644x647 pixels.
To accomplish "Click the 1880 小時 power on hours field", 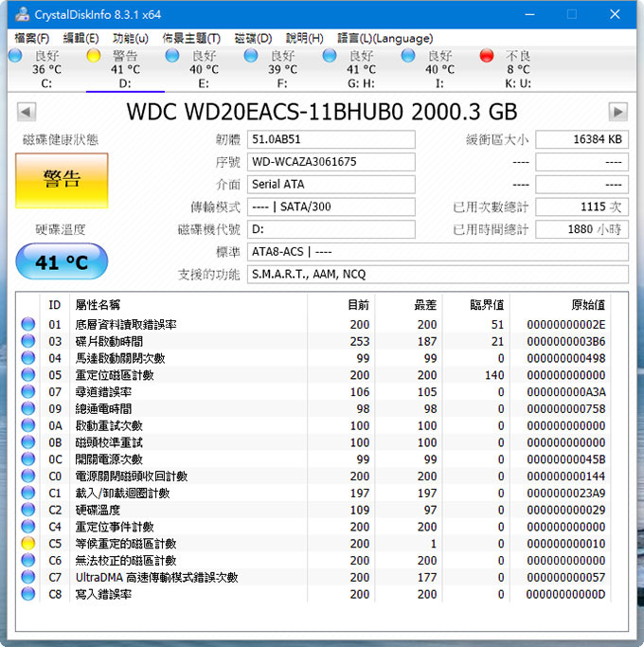I will 582,229.
